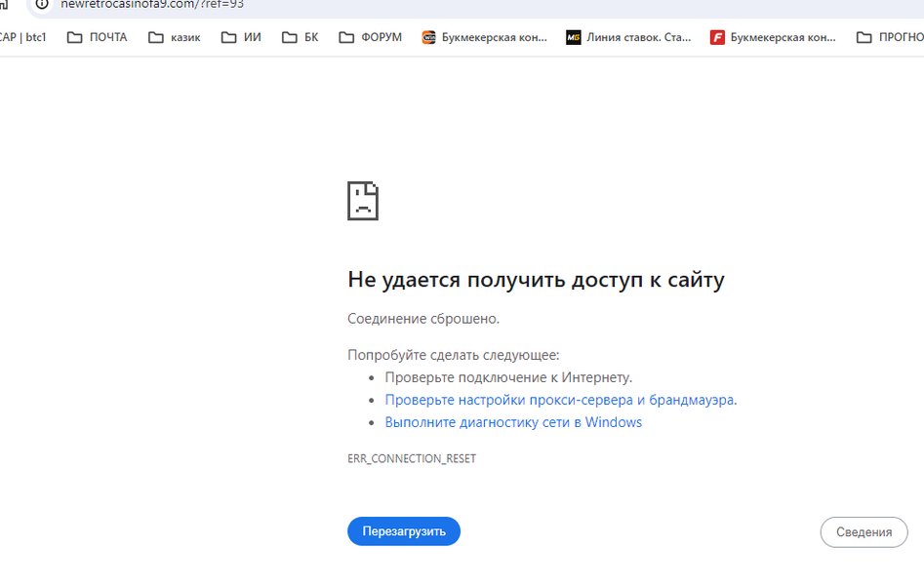Click the red F favicon bookmark icon

[717, 38]
